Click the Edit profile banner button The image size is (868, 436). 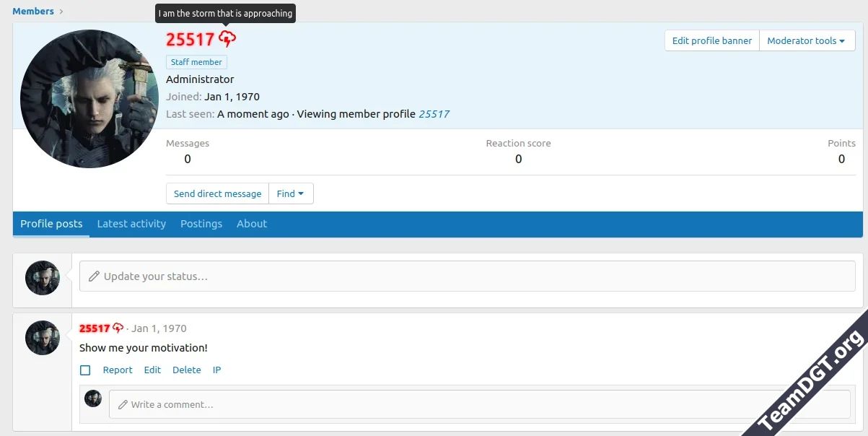point(712,40)
